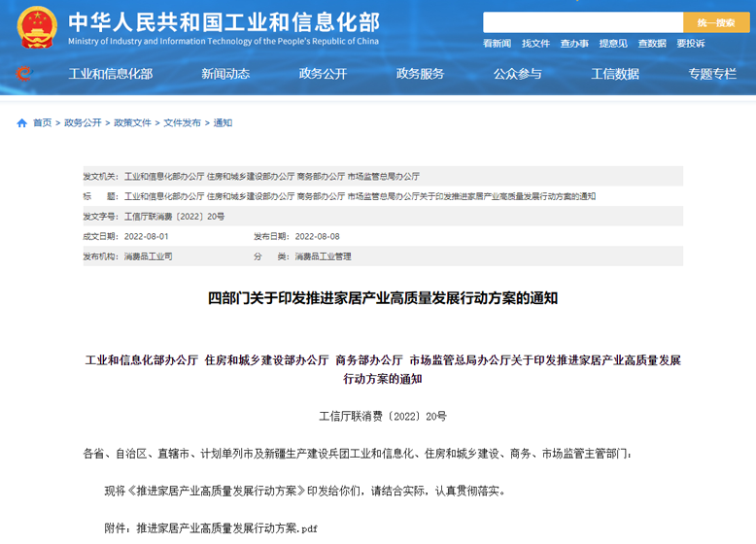
Task: Click the English ministry name subtitle
Action: [223, 42]
